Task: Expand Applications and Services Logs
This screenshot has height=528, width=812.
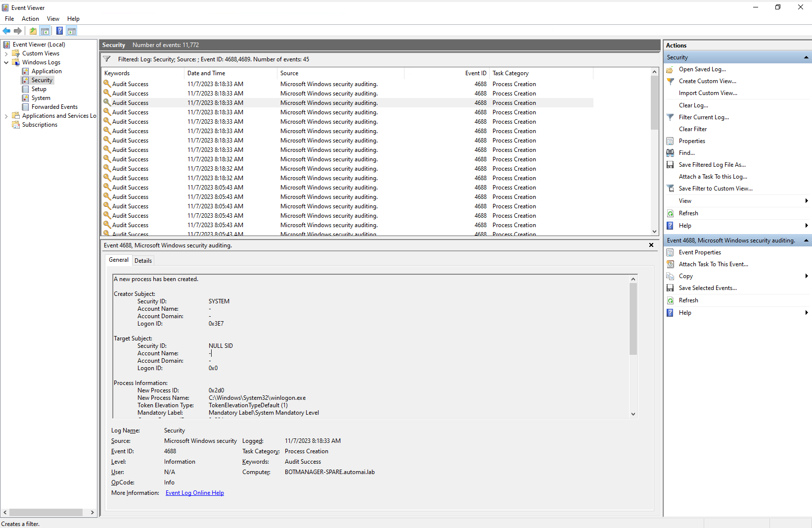Action: 6,115
